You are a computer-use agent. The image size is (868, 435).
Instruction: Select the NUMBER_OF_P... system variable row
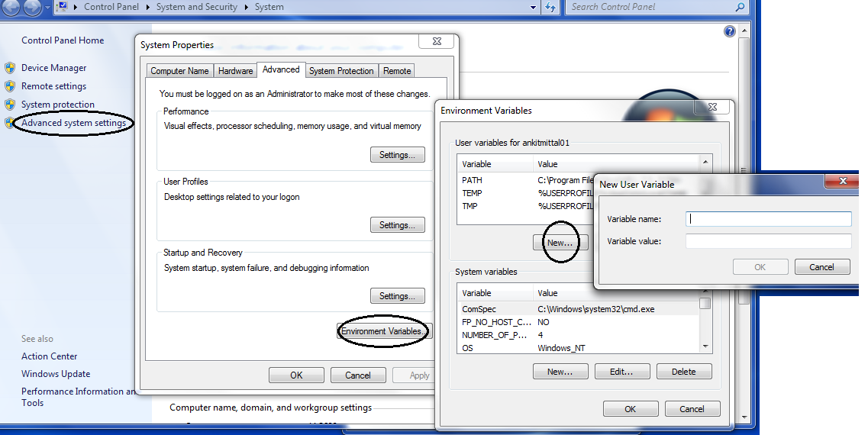pyautogui.click(x=579, y=335)
